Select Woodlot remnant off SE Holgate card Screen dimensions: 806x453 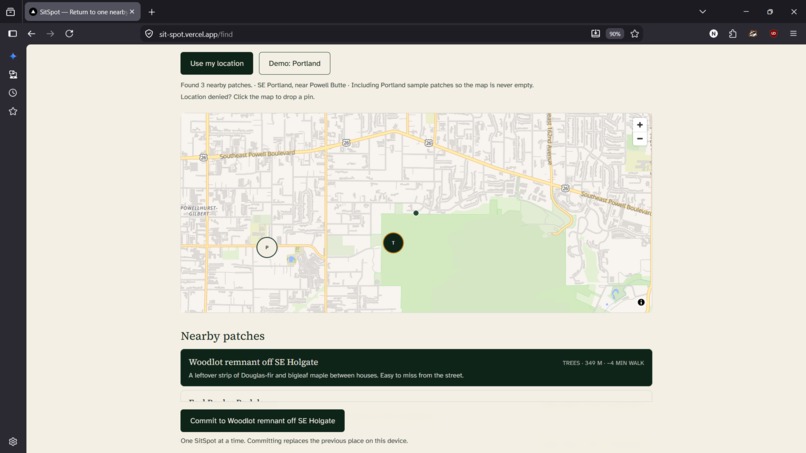pyautogui.click(x=416, y=368)
